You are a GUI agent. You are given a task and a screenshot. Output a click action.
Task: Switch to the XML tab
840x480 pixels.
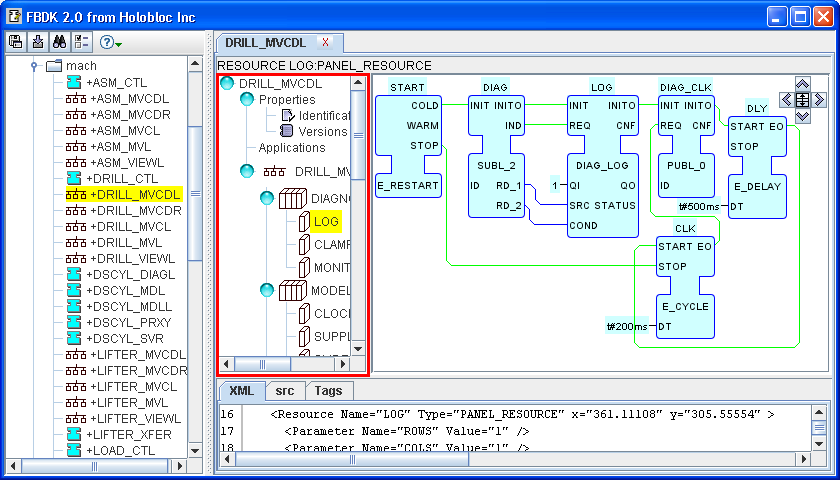[x=241, y=391]
